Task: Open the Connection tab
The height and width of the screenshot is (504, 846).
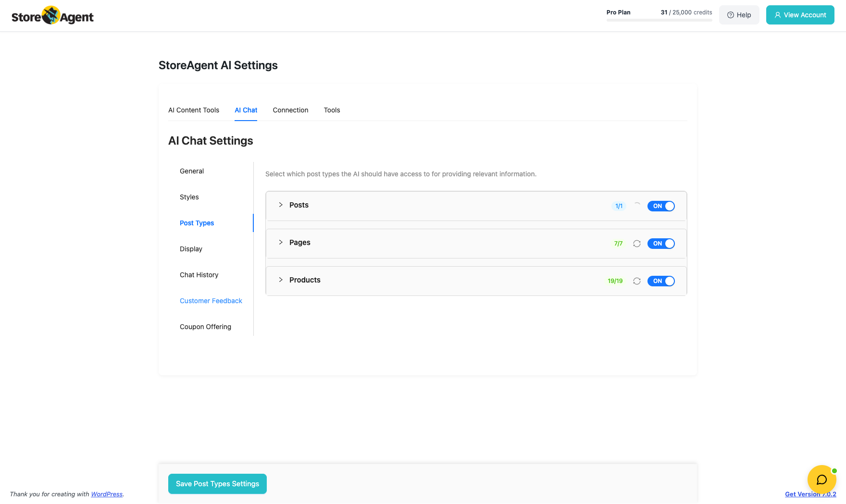Action: (291, 110)
